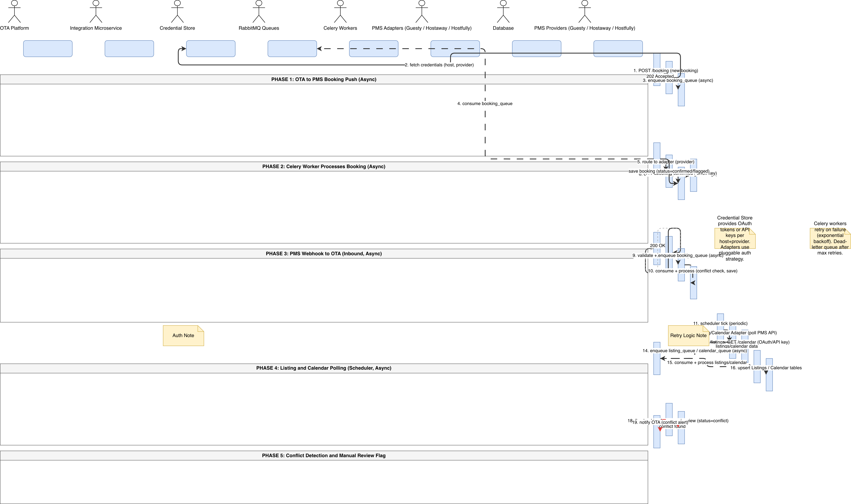Image resolution: width=851 pixels, height=504 pixels.
Task: Select the PMS Adapters actor figure
Action: click(x=422, y=12)
